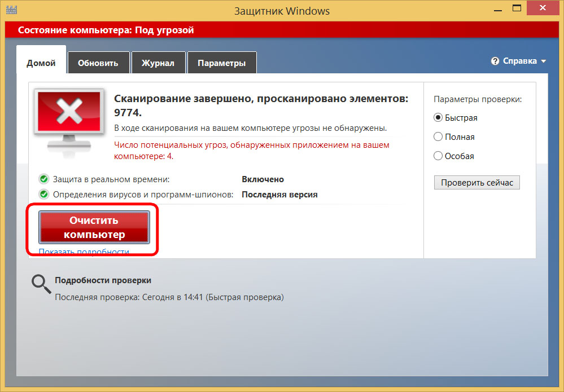Viewport: 564px width, 392px height.
Task: Click the Защитник Windows title text
Action: [282, 11]
